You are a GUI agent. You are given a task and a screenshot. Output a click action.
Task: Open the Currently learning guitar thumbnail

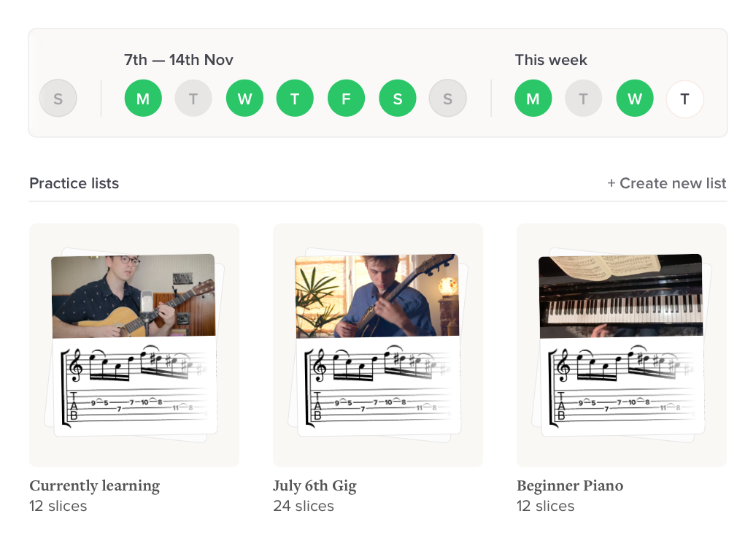[134, 345]
